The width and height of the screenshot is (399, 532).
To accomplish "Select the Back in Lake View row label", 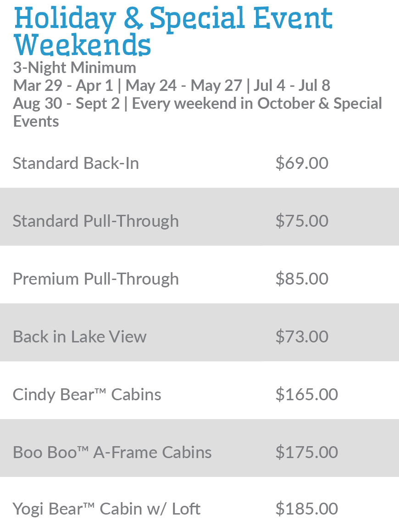I will coord(79,337).
